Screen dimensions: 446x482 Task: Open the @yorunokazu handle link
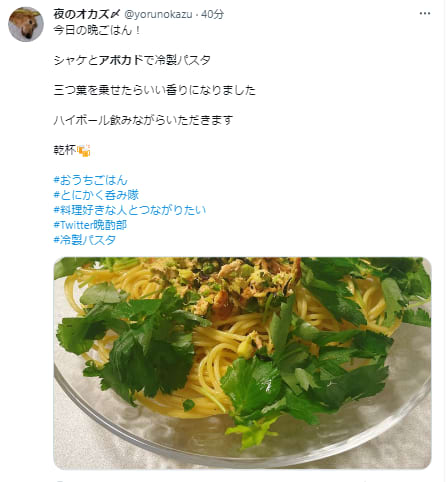coord(158,14)
